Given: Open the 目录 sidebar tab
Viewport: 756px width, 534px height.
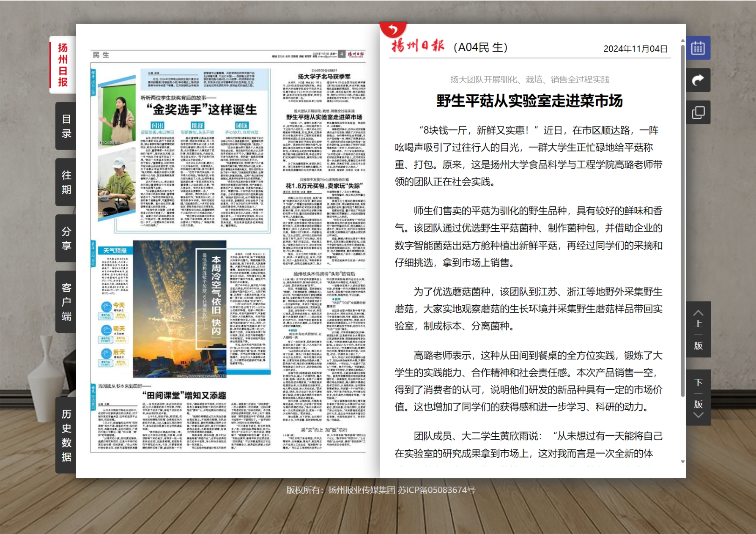Looking at the screenshot, I should point(66,126).
